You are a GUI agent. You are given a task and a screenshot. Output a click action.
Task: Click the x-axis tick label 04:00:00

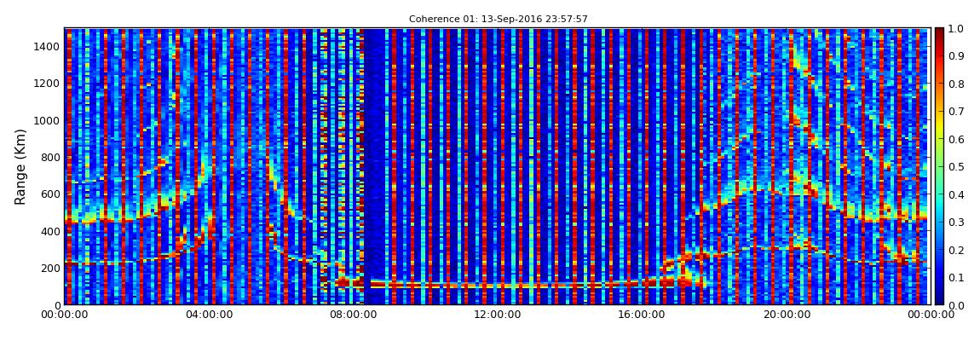tap(210, 315)
